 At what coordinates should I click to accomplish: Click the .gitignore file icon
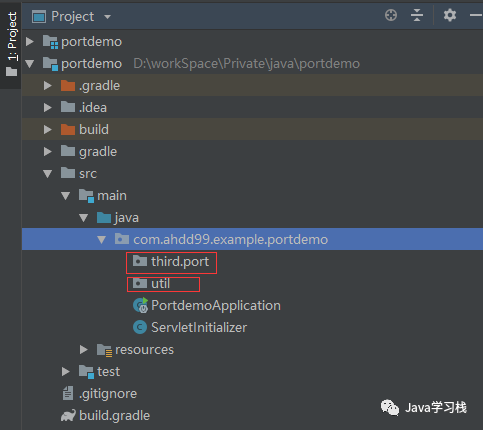coord(68,393)
